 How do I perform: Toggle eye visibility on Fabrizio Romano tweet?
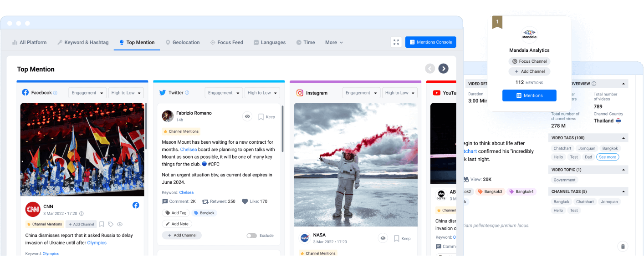click(x=247, y=117)
